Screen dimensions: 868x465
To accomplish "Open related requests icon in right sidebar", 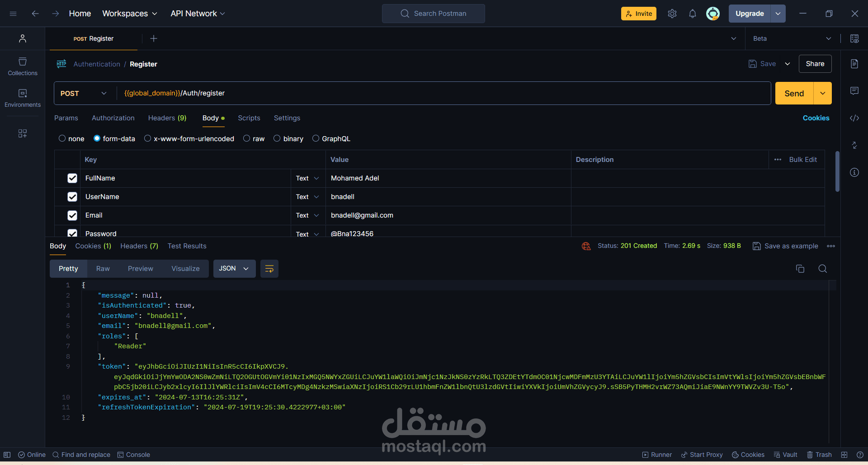I will pyautogui.click(x=854, y=145).
